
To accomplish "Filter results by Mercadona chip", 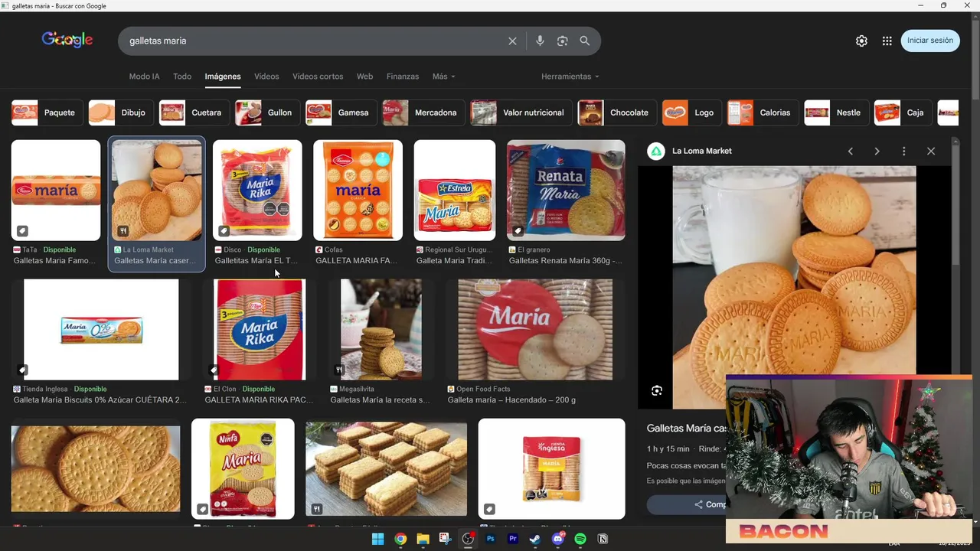I will point(423,112).
